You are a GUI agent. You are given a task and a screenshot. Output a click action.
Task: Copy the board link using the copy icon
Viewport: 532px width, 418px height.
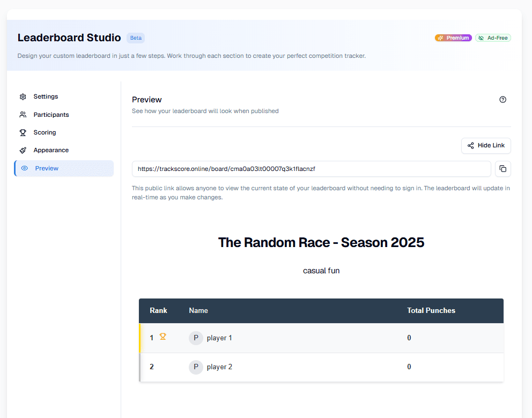coord(503,169)
